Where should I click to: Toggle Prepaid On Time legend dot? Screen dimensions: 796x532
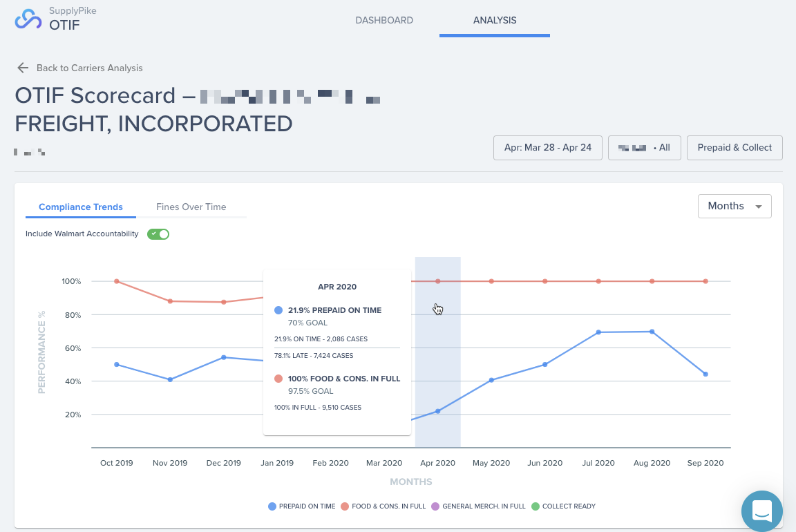(x=272, y=506)
